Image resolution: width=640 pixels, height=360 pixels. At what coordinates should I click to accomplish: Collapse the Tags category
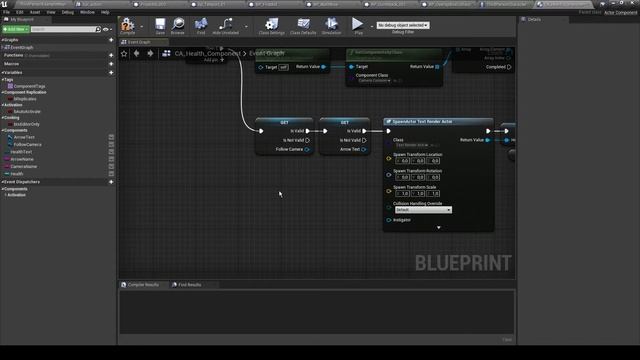(x=3, y=80)
